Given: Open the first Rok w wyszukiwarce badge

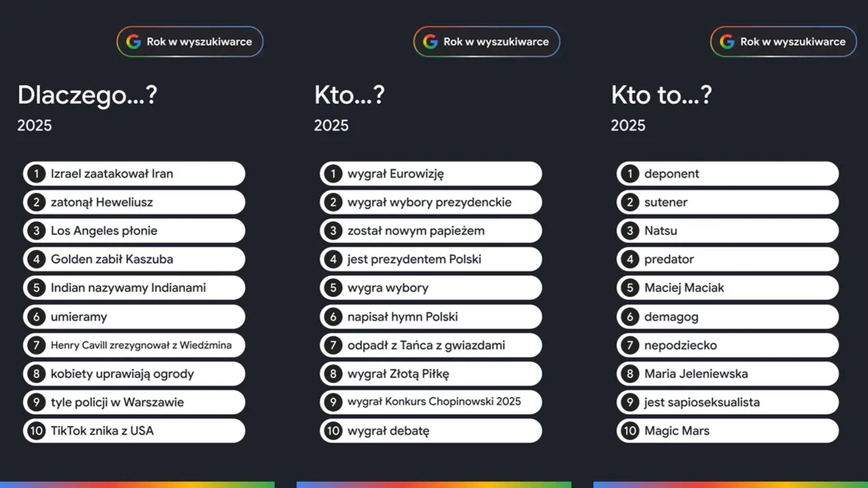Looking at the screenshot, I should tap(190, 42).
